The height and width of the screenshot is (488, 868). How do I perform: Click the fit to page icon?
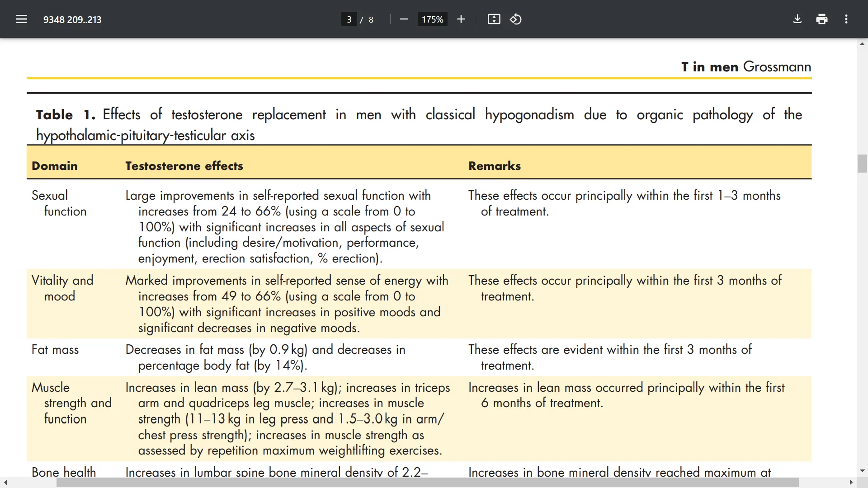coord(494,19)
